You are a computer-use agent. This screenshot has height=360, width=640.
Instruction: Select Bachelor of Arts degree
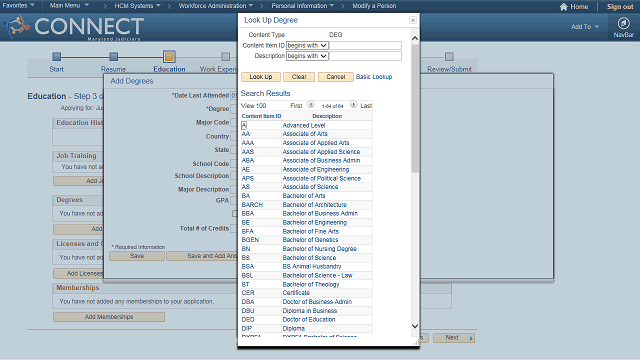point(304,196)
